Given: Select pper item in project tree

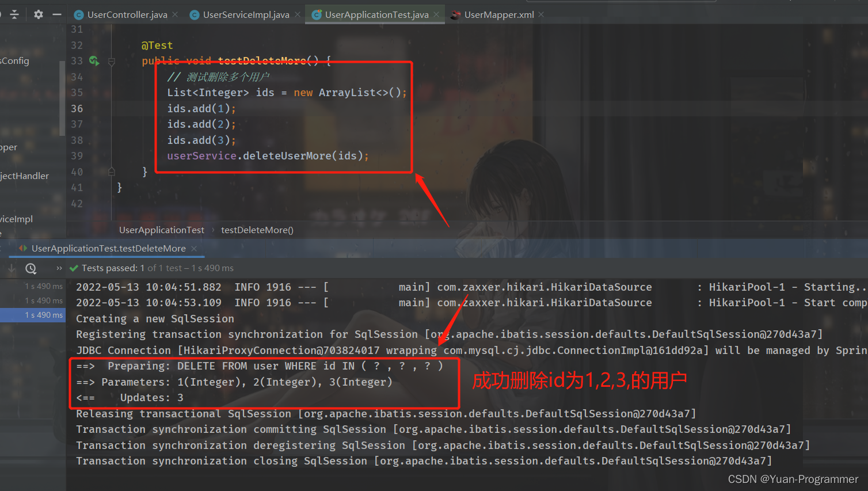Looking at the screenshot, I should 9,147.
